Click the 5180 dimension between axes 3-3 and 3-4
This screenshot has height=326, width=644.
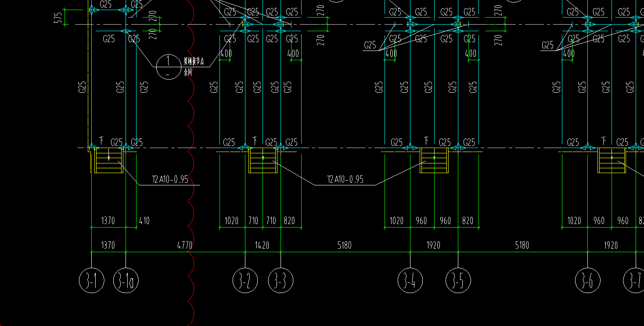click(x=344, y=245)
